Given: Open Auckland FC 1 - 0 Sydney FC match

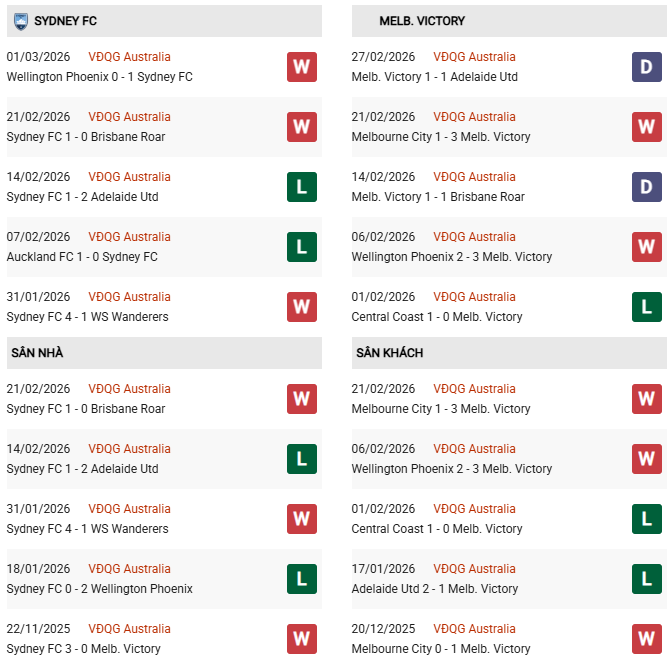Looking at the screenshot, I should point(82,257).
